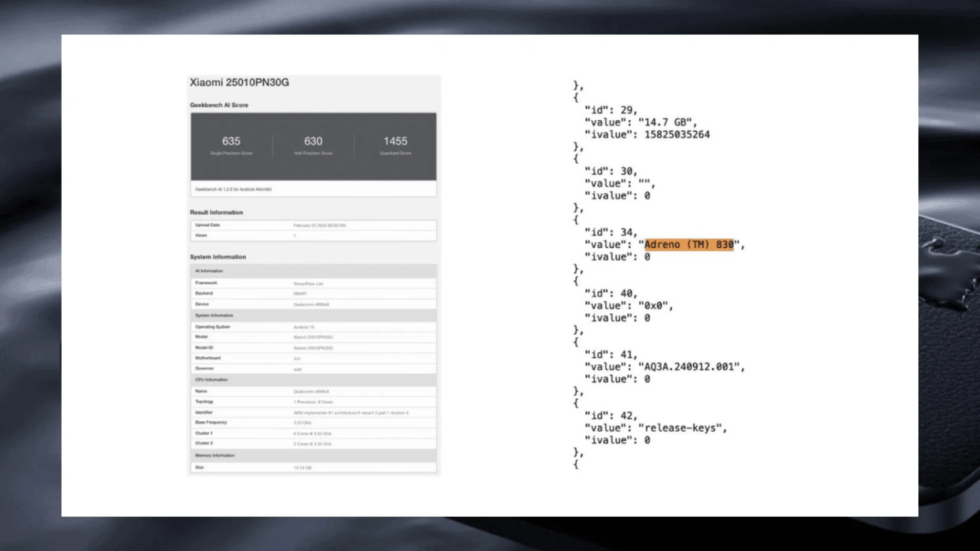This screenshot has width=980, height=551.
Task: Select the "AQ3A.240912.001" build value
Action: pos(689,367)
